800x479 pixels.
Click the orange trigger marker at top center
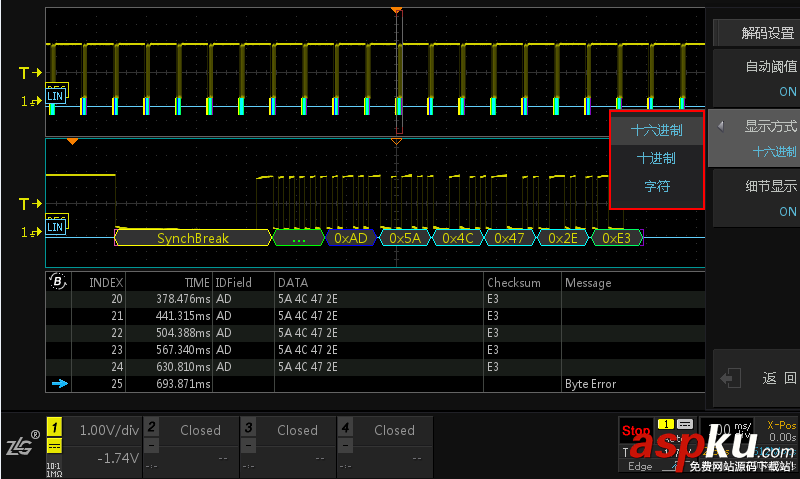coord(397,10)
